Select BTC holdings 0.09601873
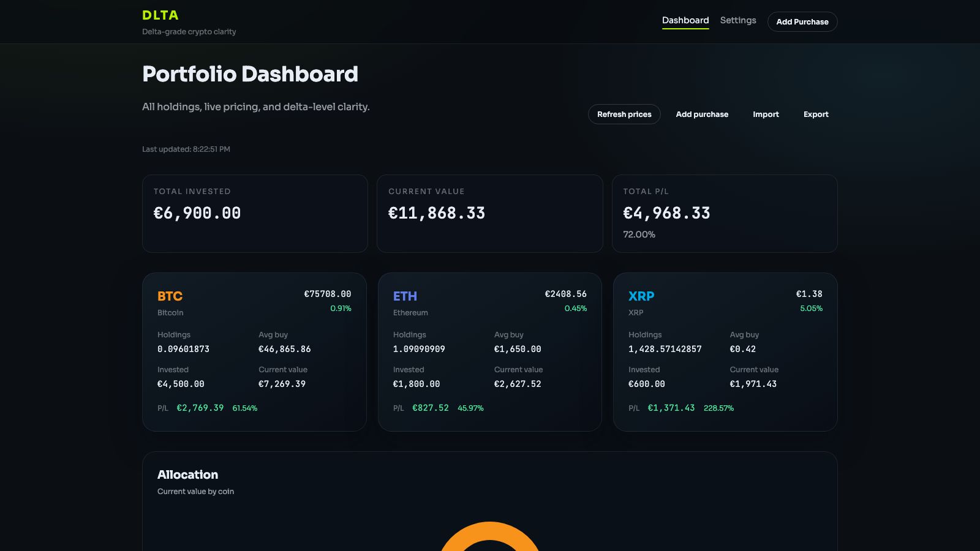This screenshot has width=980, height=551. 183,349
